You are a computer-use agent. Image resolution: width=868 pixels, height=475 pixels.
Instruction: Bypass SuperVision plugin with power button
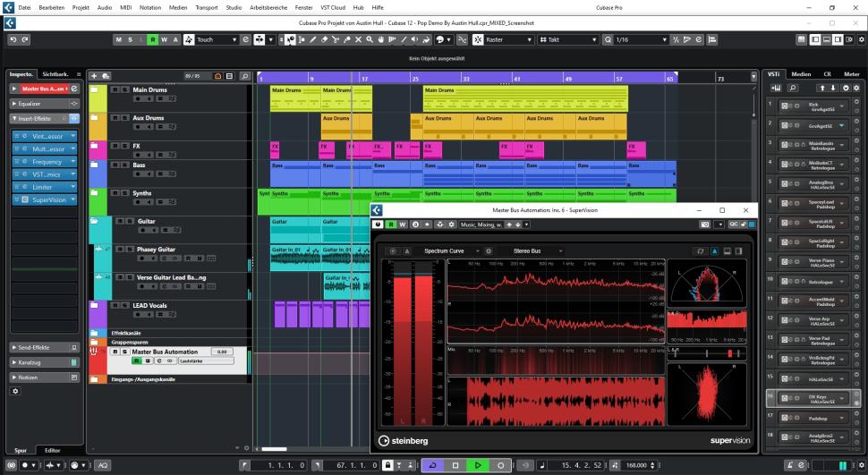click(379, 224)
